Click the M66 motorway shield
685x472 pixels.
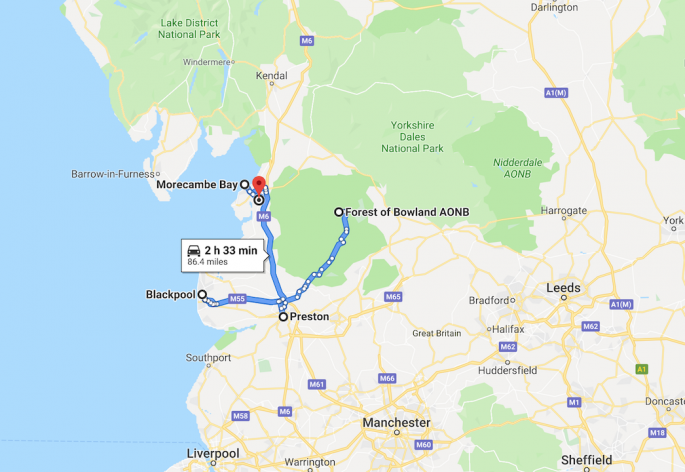click(387, 378)
